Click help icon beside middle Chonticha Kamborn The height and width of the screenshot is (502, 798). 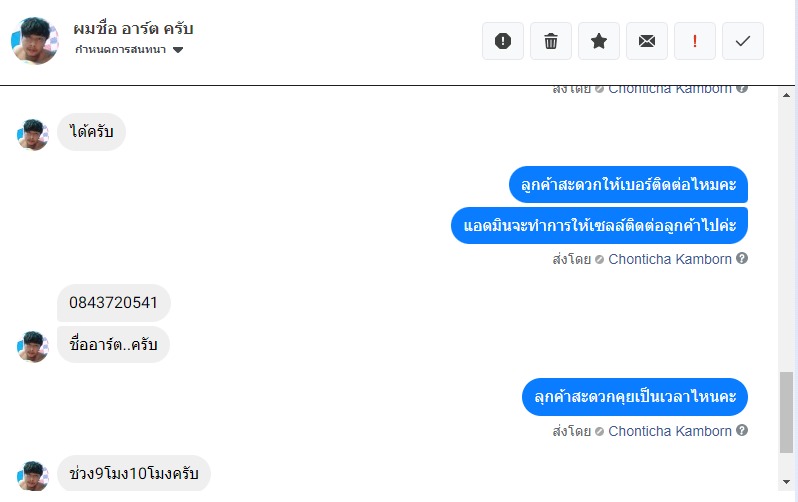(742, 259)
